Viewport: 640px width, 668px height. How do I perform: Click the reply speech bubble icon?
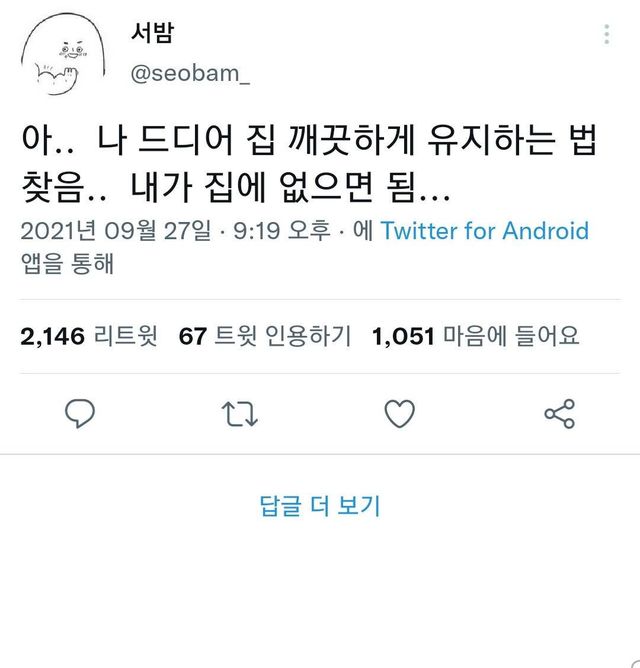[79, 414]
